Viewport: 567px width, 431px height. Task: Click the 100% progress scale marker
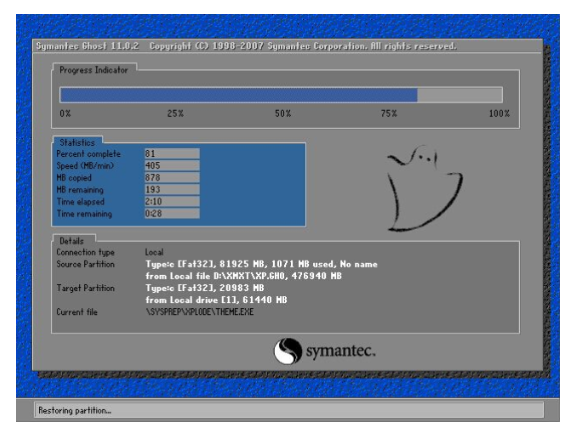tap(499, 114)
